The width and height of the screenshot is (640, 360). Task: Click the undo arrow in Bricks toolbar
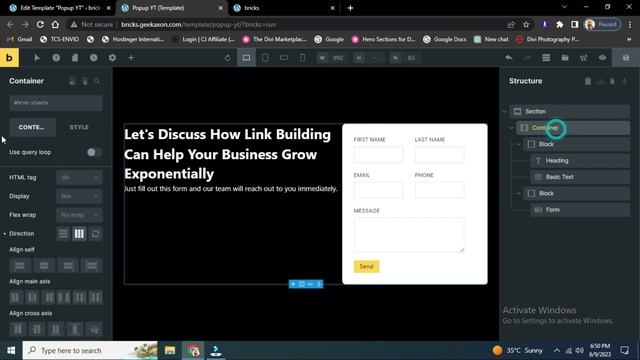[x=509, y=58]
